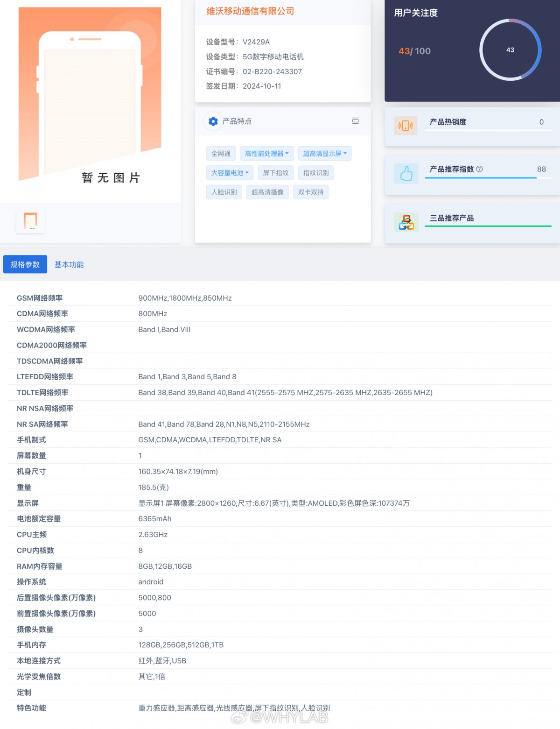
Task: Click the 用户关注度 donut progress ring
Action: pos(510,50)
